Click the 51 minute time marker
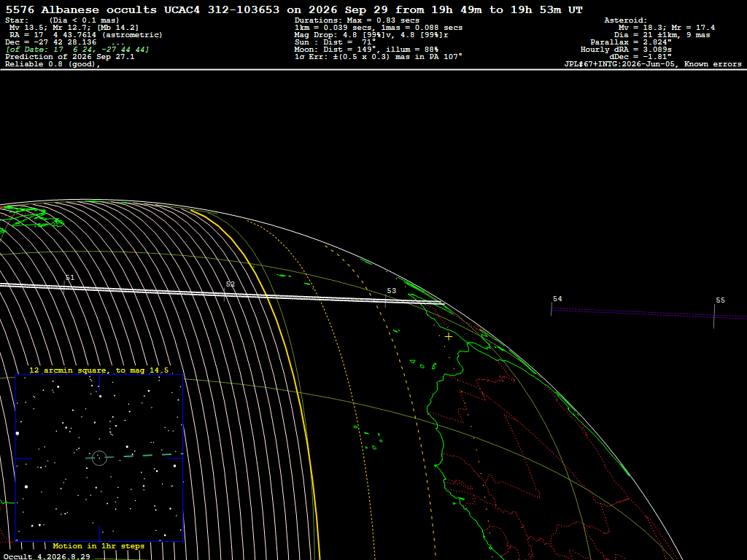This screenshot has height=560, width=747. click(x=70, y=278)
